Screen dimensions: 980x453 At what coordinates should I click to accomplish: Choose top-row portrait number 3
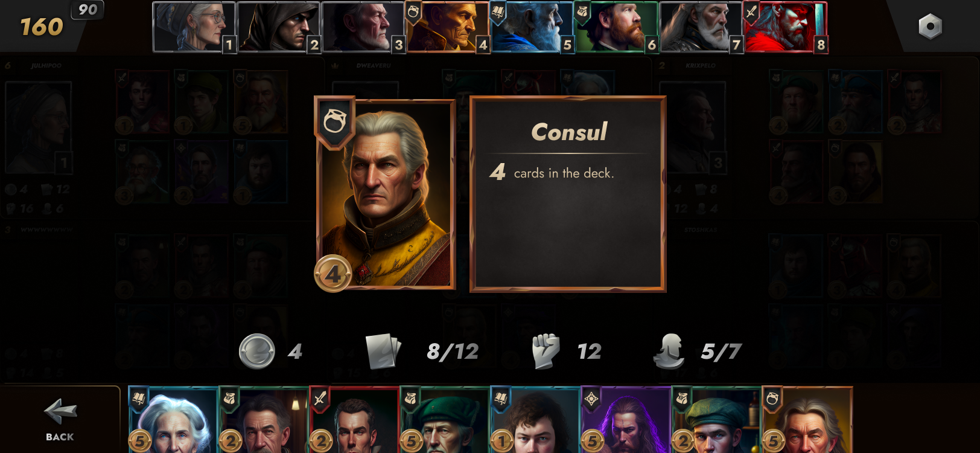[363, 27]
